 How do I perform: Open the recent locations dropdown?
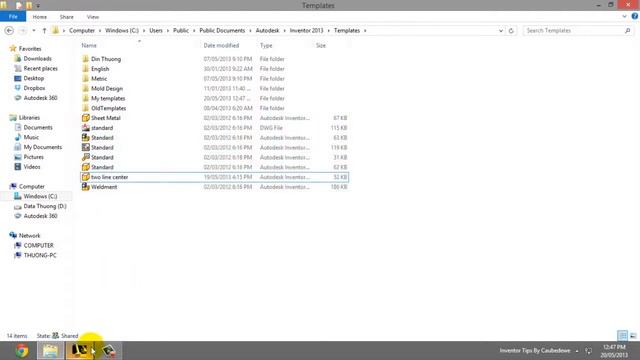34,31
